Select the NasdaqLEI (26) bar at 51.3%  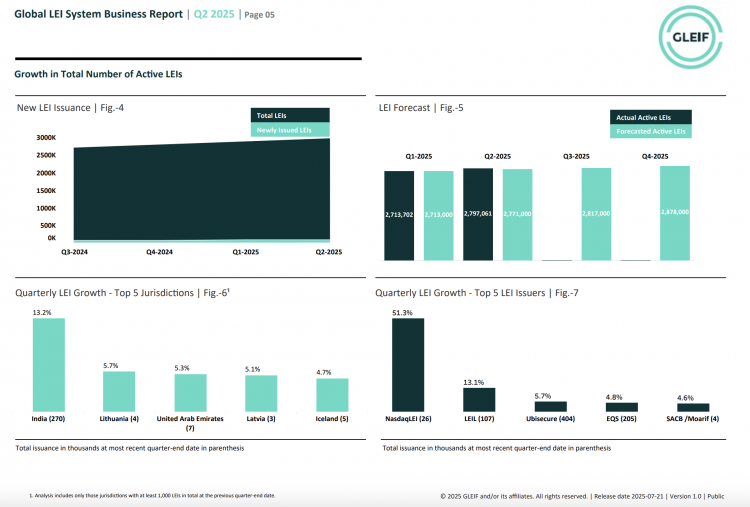point(408,365)
